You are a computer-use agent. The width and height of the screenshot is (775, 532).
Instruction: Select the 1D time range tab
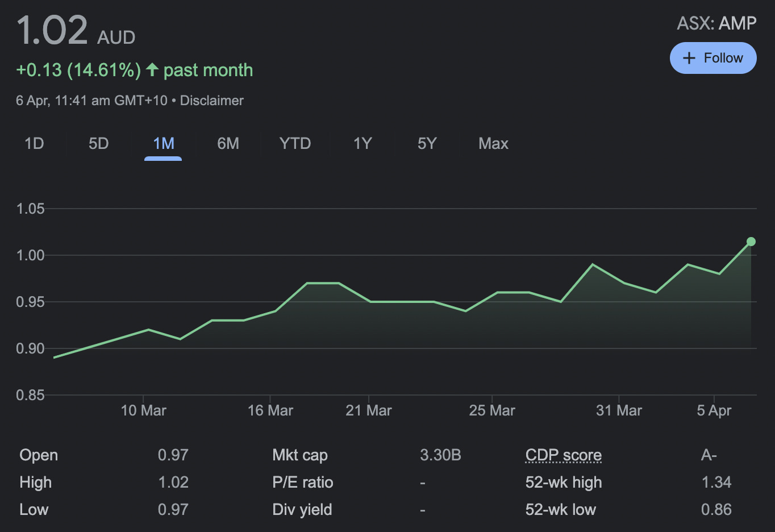[x=34, y=143]
